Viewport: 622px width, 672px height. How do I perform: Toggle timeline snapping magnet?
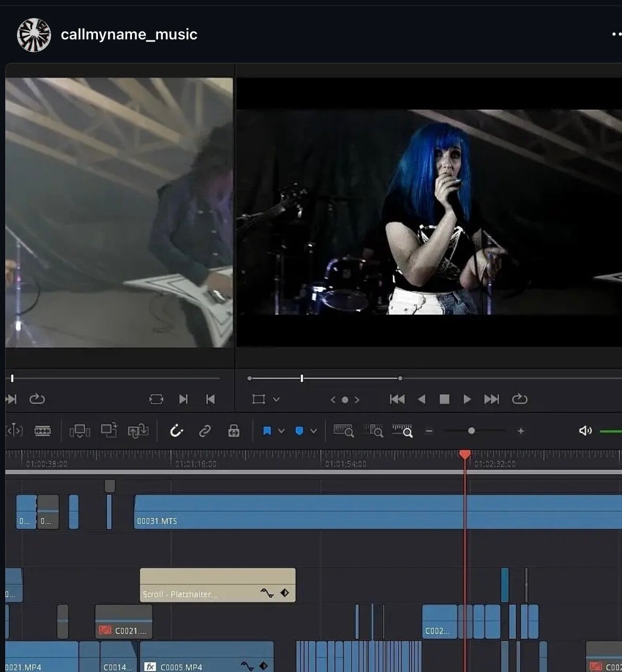click(176, 431)
